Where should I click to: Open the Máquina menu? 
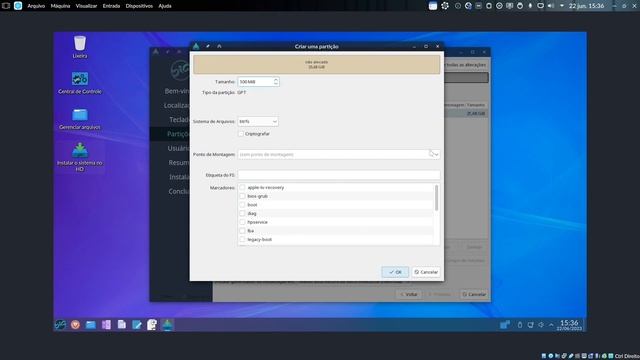pos(60,6)
